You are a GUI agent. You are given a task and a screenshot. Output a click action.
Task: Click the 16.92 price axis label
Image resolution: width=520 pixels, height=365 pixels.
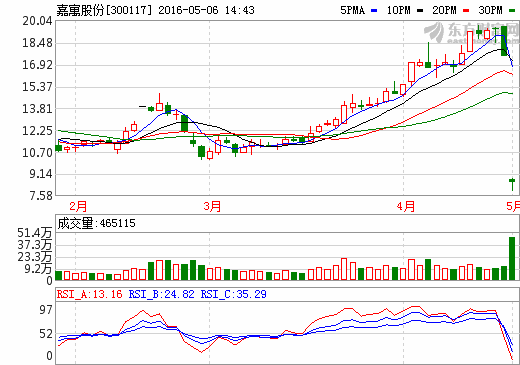37,65
